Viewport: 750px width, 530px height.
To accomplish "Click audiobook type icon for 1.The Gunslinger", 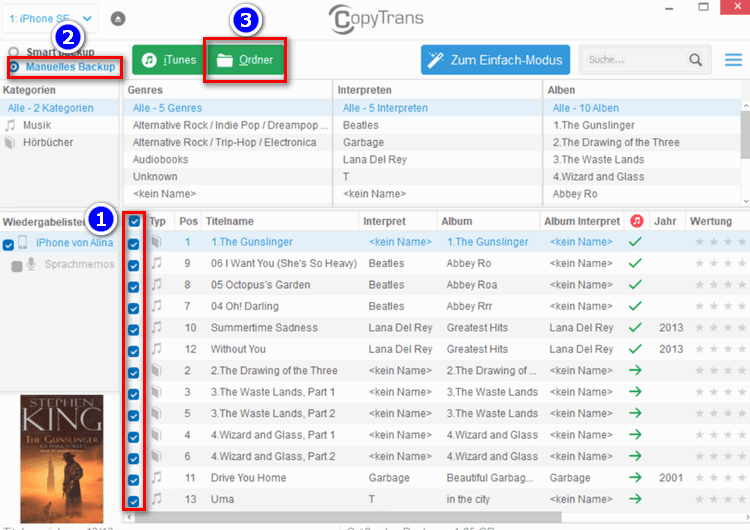I will pos(156,242).
